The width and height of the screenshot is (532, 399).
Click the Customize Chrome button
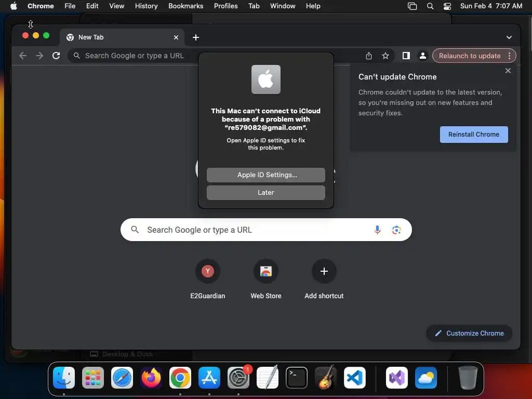pyautogui.click(x=469, y=333)
